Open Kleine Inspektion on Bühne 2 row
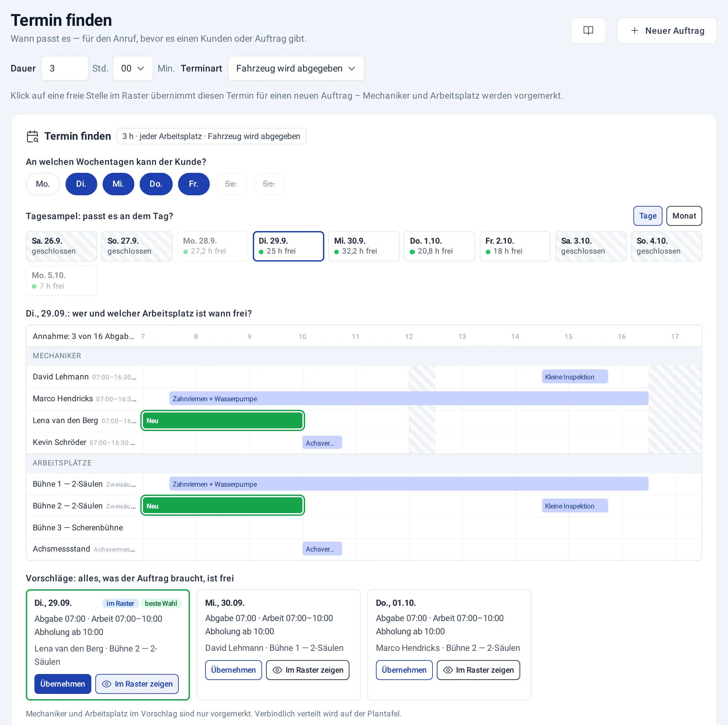The height and width of the screenshot is (725, 728). click(575, 506)
